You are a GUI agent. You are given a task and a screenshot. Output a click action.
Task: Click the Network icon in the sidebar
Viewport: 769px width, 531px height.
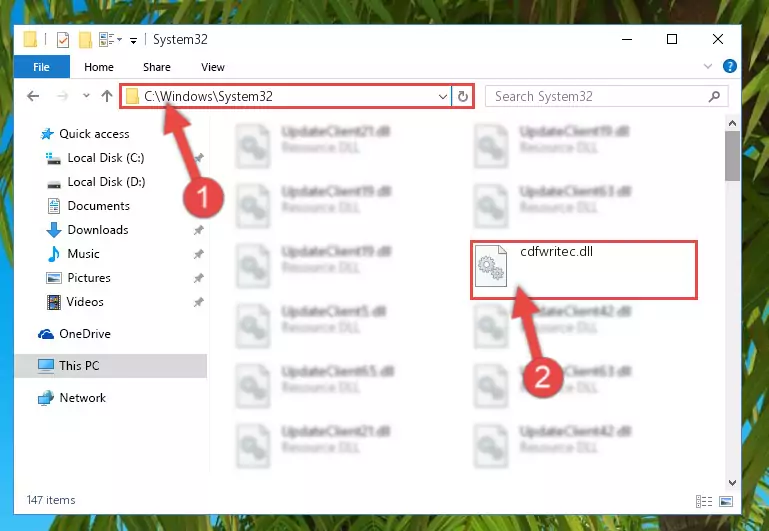(46, 398)
